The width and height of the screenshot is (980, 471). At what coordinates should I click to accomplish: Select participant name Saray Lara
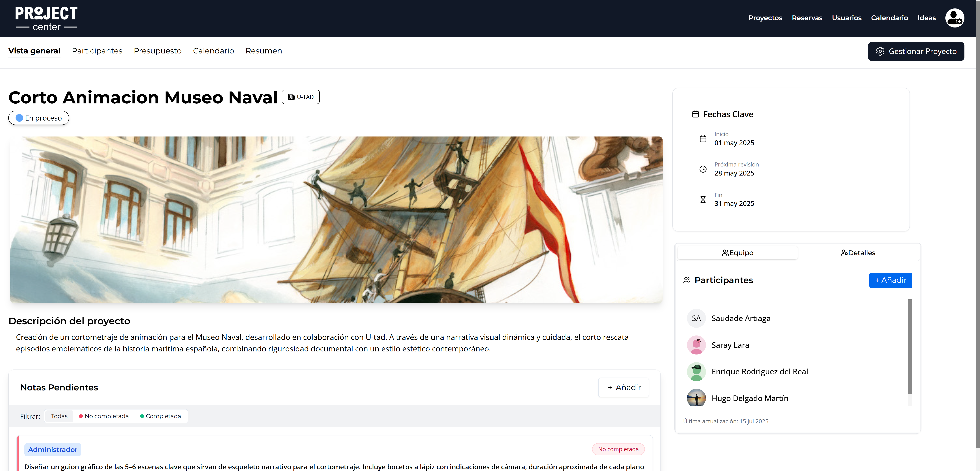[730, 345]
